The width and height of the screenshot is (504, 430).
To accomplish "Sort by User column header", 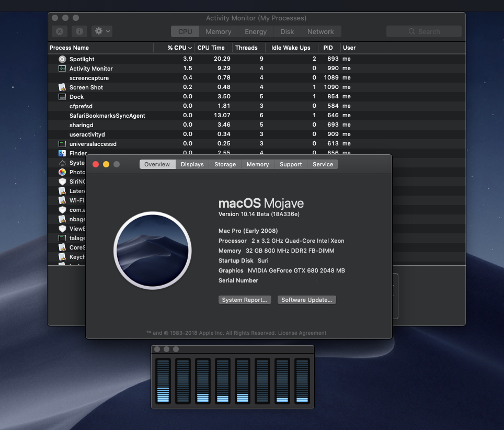I will (362, 48).
